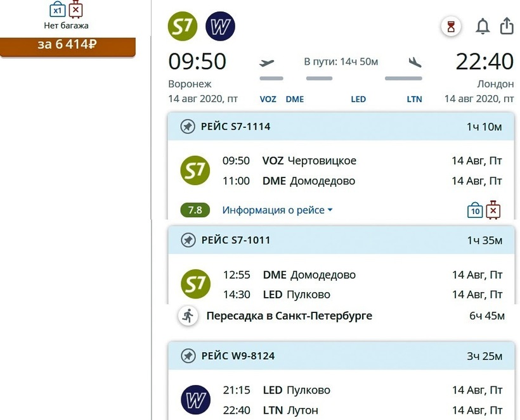This screenshot has width=520, height=420.
Task: Toggle pin on flight S7-1011
Action: (188, 240)
